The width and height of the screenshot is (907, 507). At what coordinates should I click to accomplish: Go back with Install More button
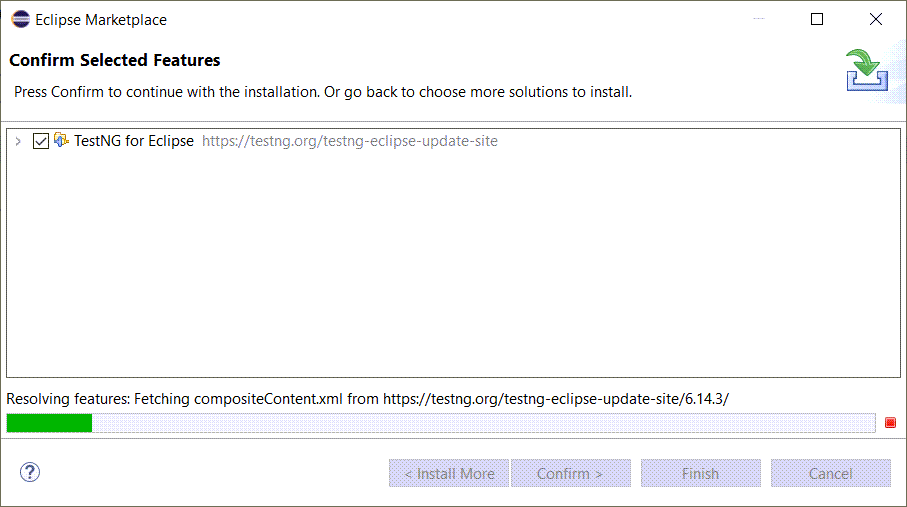pos(449,473)
